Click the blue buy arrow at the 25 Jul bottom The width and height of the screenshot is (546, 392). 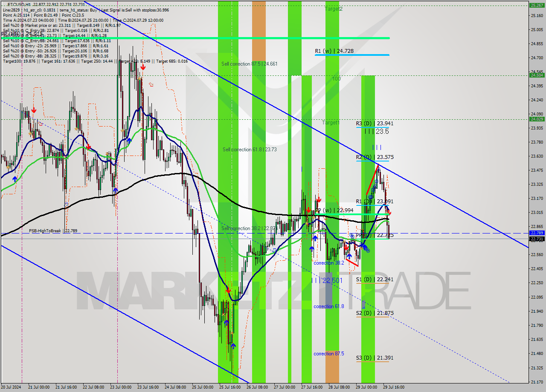(233, 346)
